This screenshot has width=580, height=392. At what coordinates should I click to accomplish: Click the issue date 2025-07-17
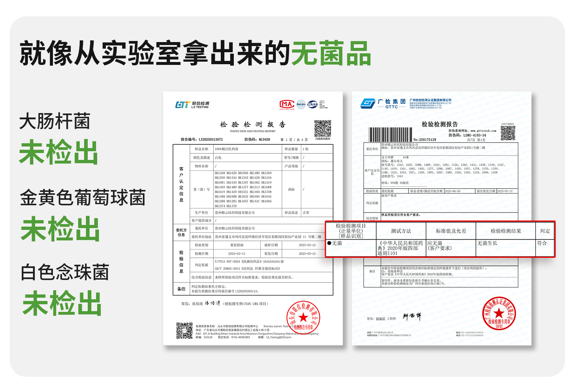pyautogui.click(x=505, y=191)
